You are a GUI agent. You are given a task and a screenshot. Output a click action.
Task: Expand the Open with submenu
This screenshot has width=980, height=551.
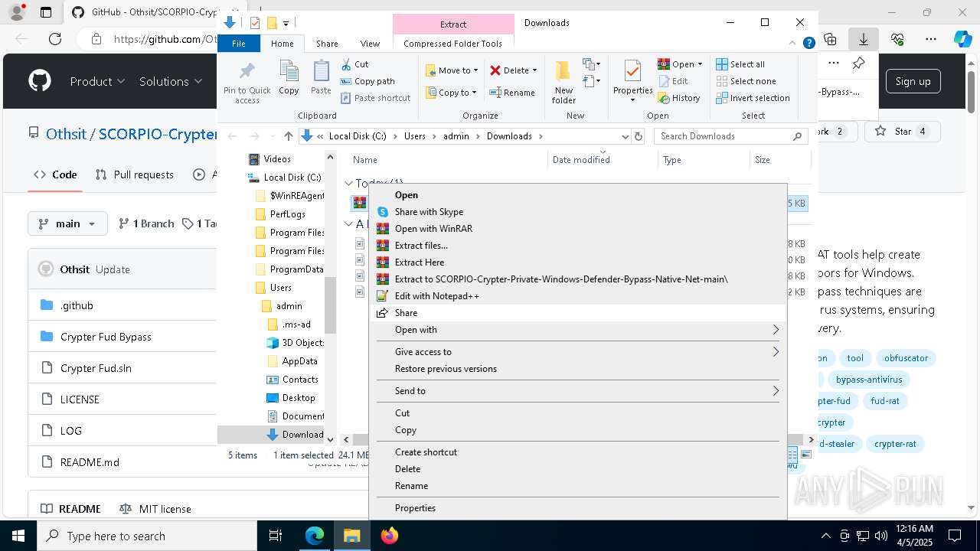pos(578,330)
